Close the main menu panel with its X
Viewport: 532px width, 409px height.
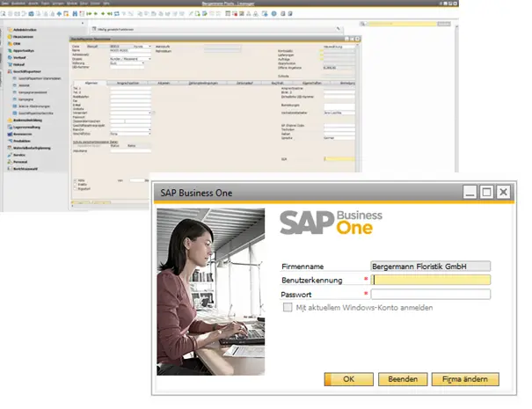point(83,24)
